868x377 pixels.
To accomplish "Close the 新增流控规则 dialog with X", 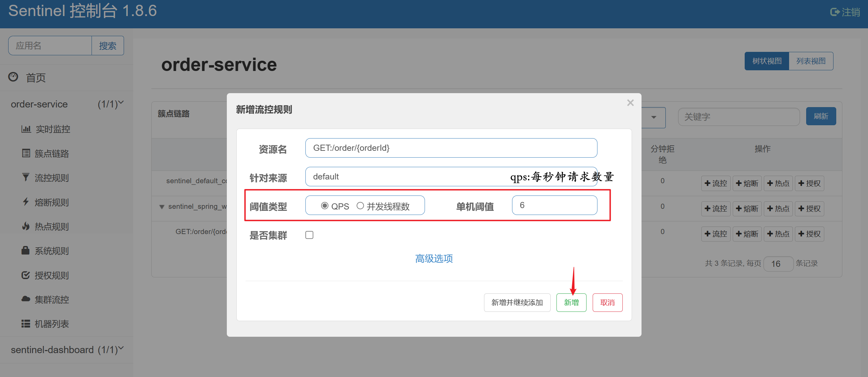I will 630,103.
